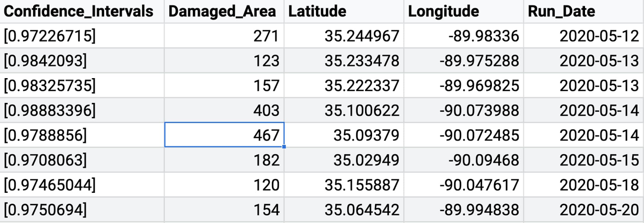The height and width of the screenshot is (223, 644).
Task: Select the Latitude column header
Action: tap(344, 11)
